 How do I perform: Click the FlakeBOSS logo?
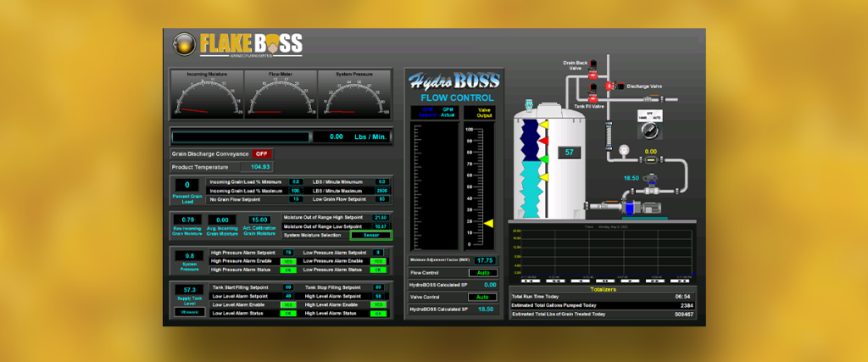[x=251, y=45]
